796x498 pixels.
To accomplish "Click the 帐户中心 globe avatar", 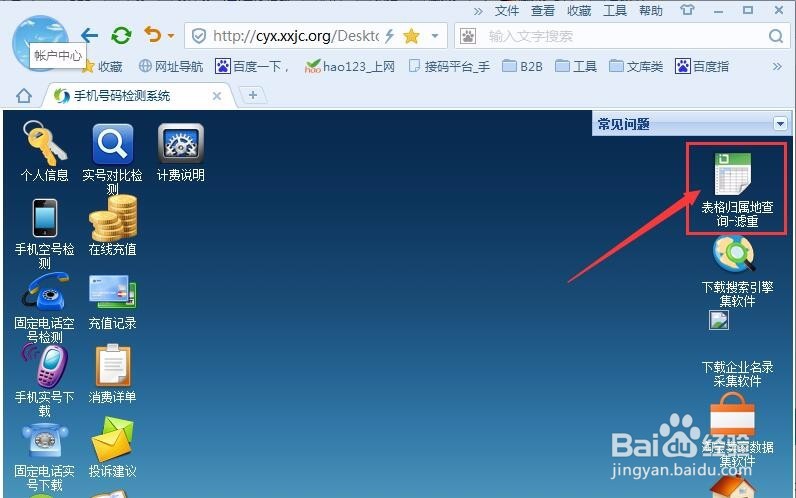I will tap(41, 43).
